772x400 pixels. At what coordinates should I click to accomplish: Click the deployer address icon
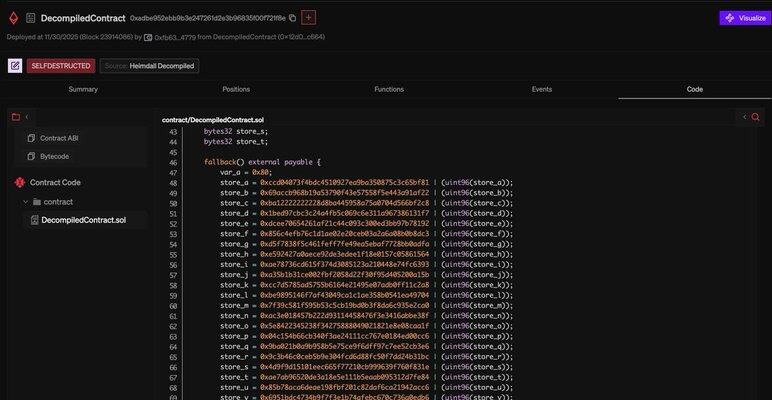(x=148, y=37)
